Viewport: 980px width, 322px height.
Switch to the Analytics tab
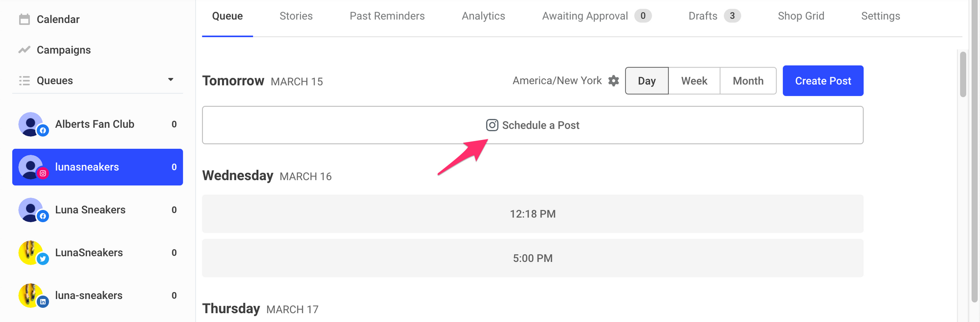(x=483, y=16)
